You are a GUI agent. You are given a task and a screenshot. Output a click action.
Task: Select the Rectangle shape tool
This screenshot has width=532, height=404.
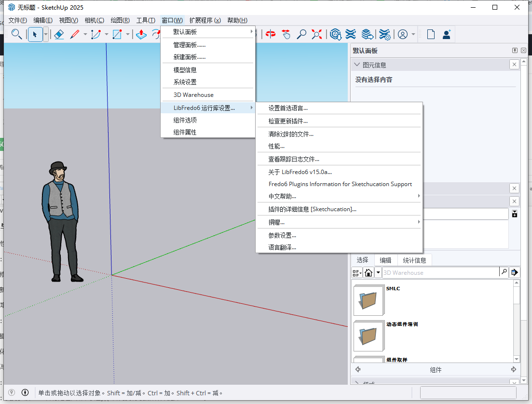click(x=117, y=34)
